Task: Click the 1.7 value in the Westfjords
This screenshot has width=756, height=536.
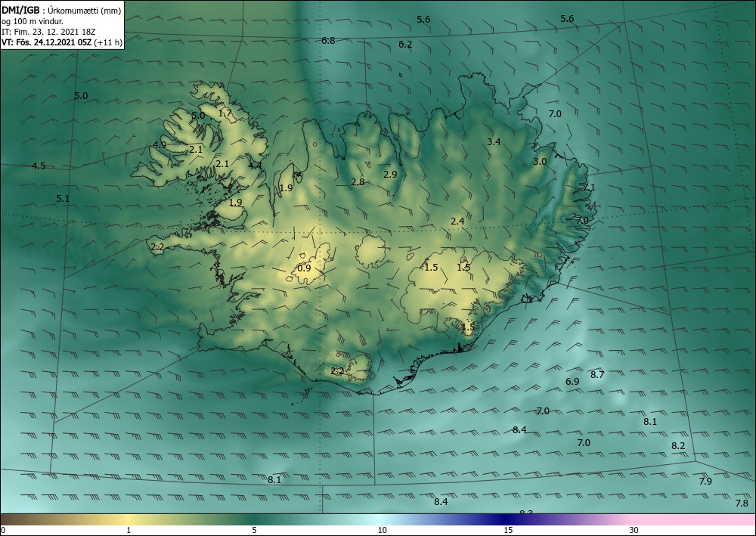Action: coord(225,113)
